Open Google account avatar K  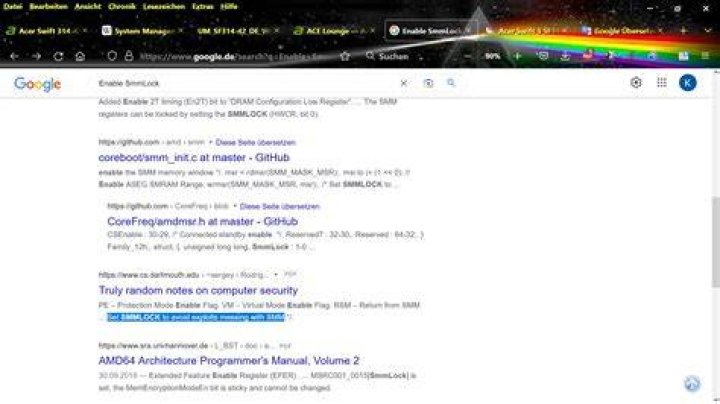688,83
